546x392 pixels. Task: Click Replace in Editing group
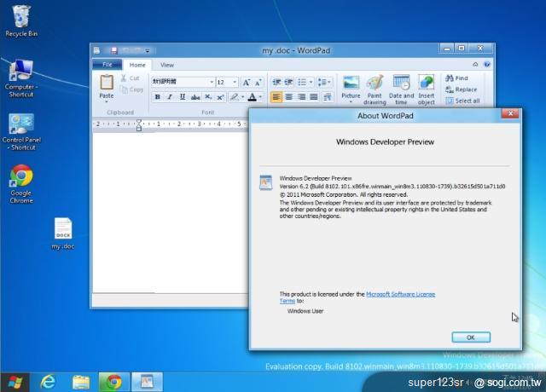[x=462, y=89]
